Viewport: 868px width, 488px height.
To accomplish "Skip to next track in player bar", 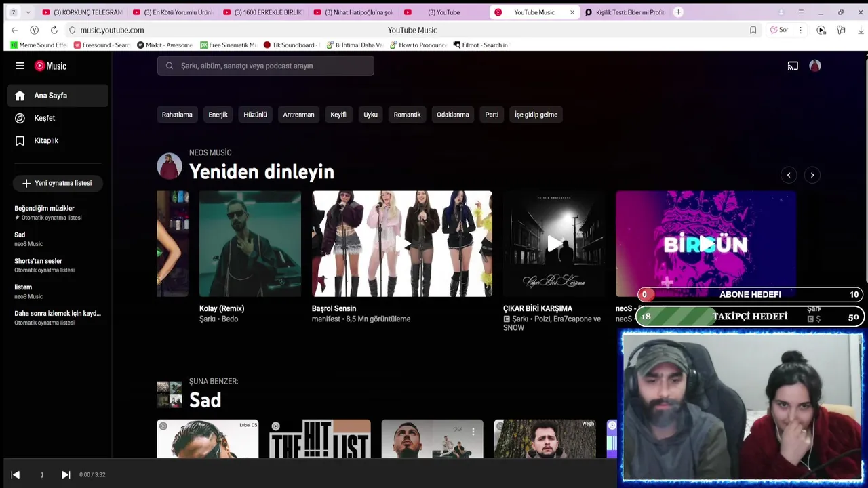I will [66, 474].
